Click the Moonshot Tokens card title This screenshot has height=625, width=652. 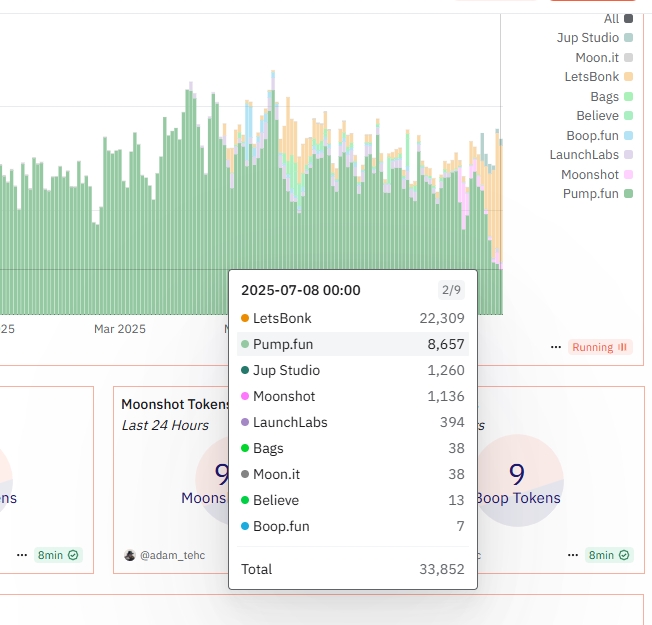click(175, 404)
